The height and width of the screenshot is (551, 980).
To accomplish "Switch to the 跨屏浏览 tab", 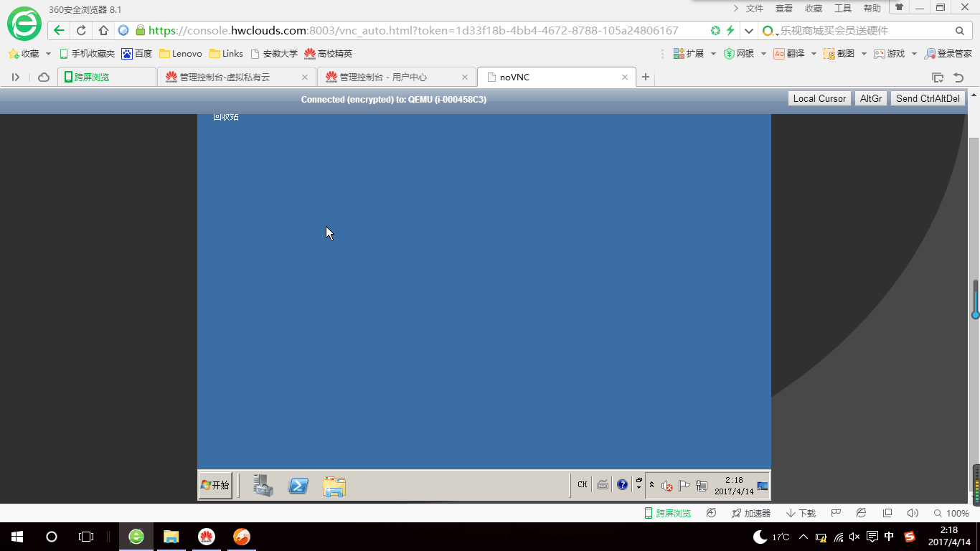I will (107, 77).
